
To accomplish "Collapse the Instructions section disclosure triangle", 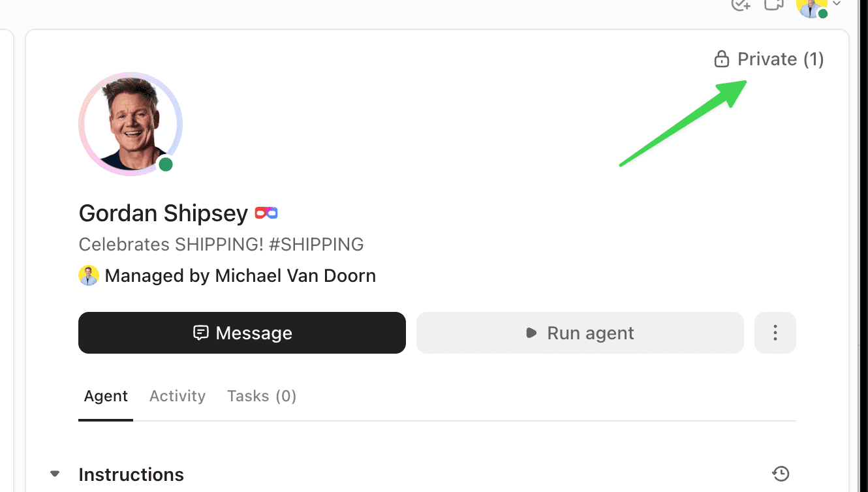I will coord(54,473).
